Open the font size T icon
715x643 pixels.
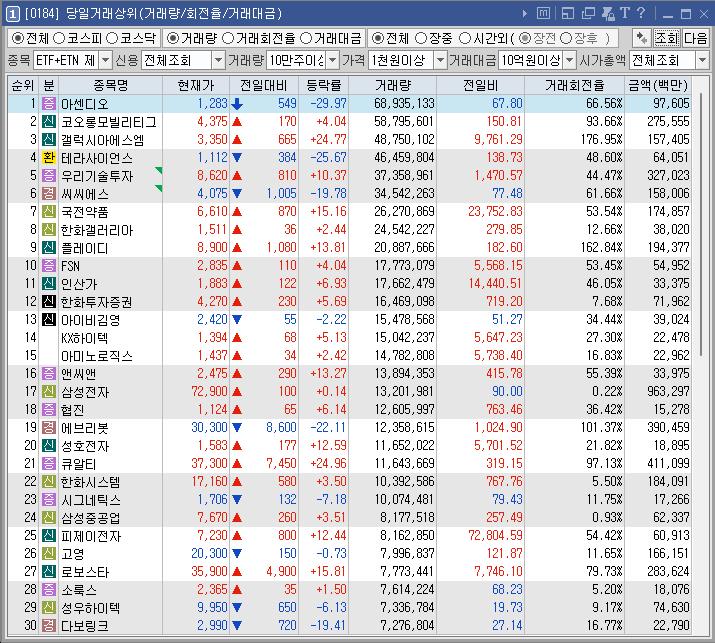[x=625, y=13]
